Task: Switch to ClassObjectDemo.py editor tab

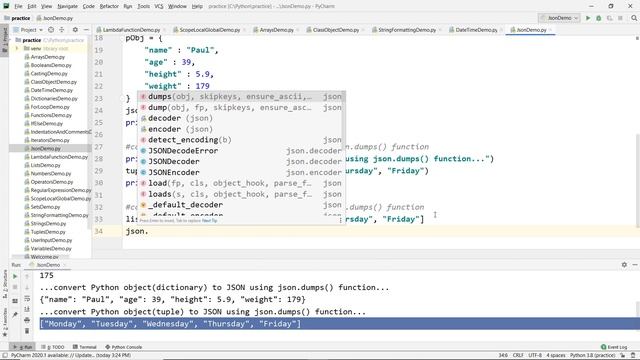Action: tap(336, 30)
